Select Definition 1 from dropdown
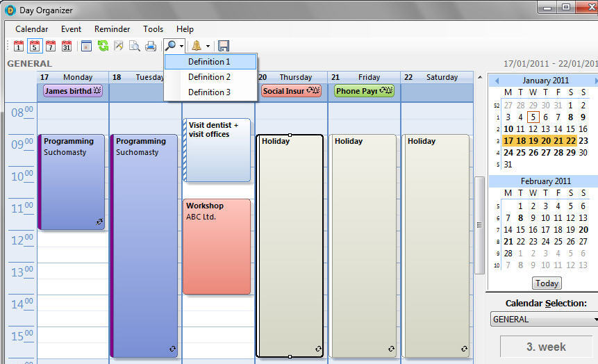 point(210,62)
